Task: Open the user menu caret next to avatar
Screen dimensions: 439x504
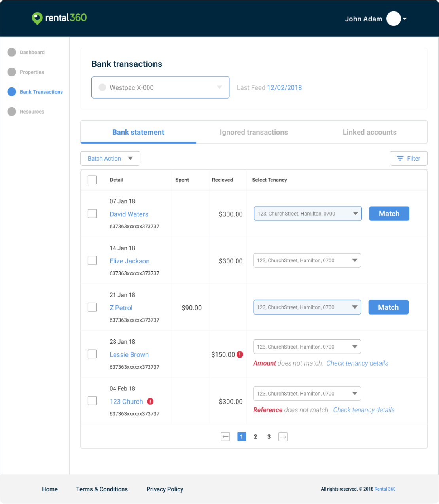Action: click(x=405, y=19)
